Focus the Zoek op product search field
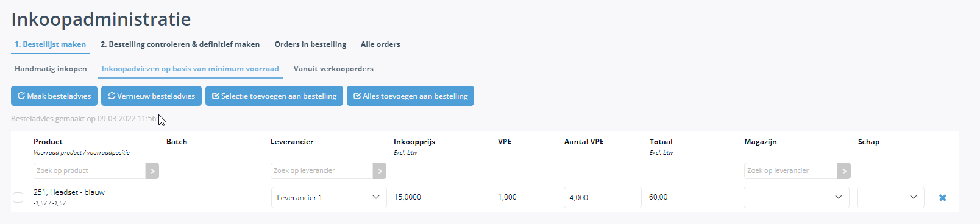 pos(90,171)
